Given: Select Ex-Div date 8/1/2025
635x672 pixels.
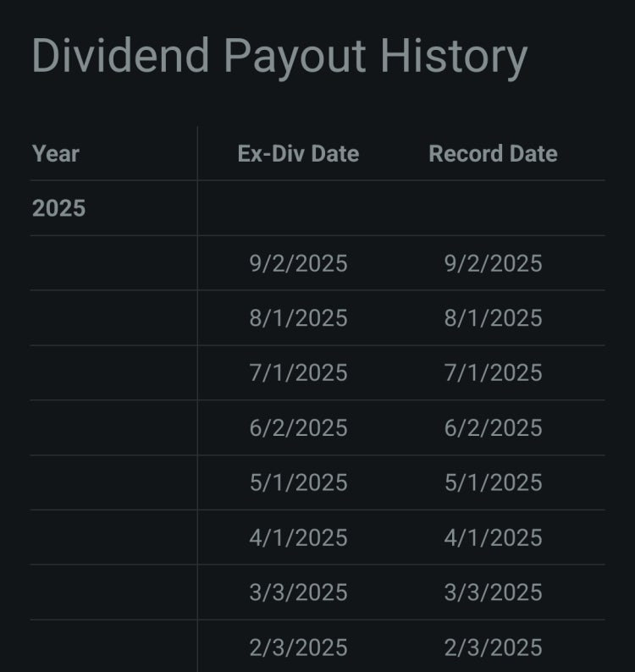Looking at the screenshot, I should point(298,318).
